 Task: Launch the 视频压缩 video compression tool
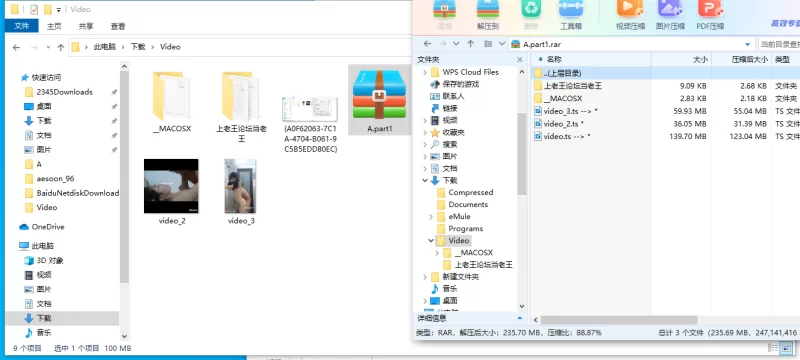point(630,15)
